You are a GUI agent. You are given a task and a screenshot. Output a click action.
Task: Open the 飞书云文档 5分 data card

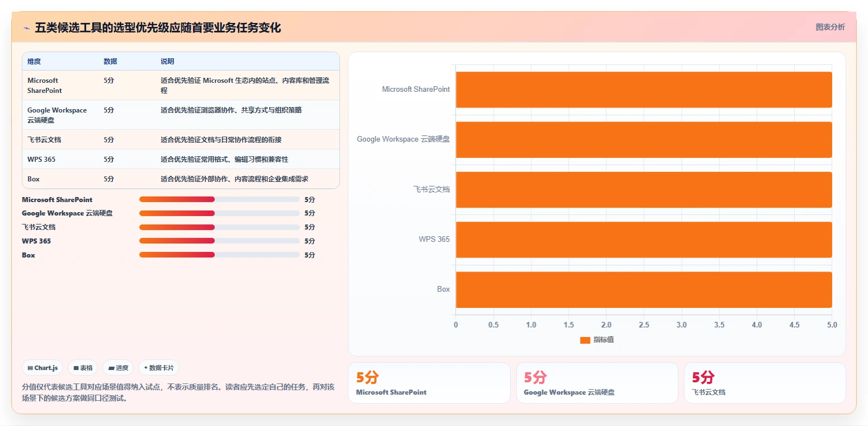(x=765, y=383)
